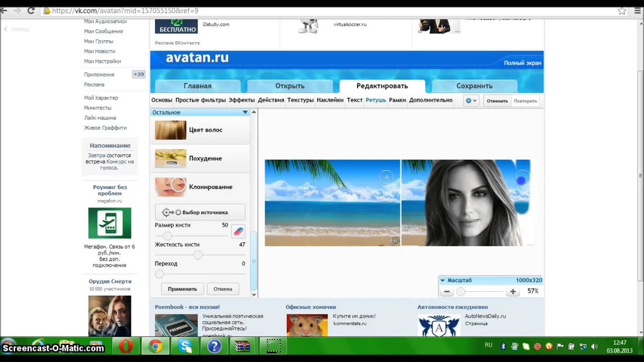Select the Похудение slimming tool thumbnail
644x362 pixels.
pos(171,158)
